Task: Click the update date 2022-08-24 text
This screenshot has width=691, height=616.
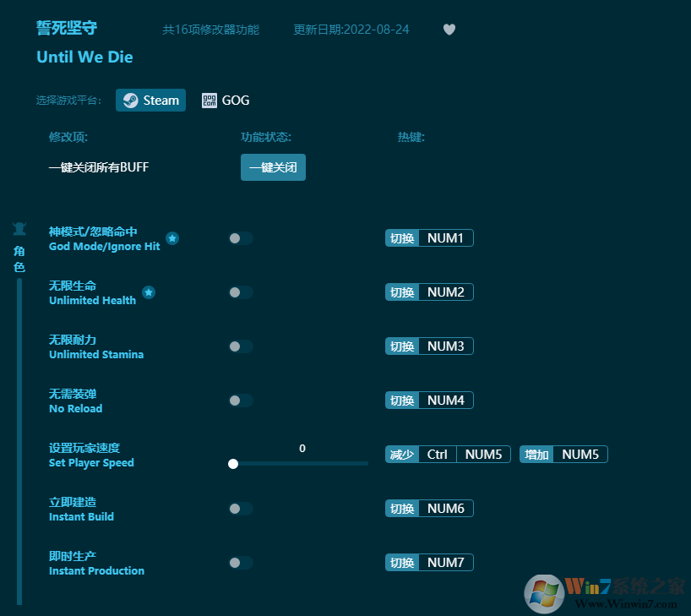Action: tap(351, 30)
